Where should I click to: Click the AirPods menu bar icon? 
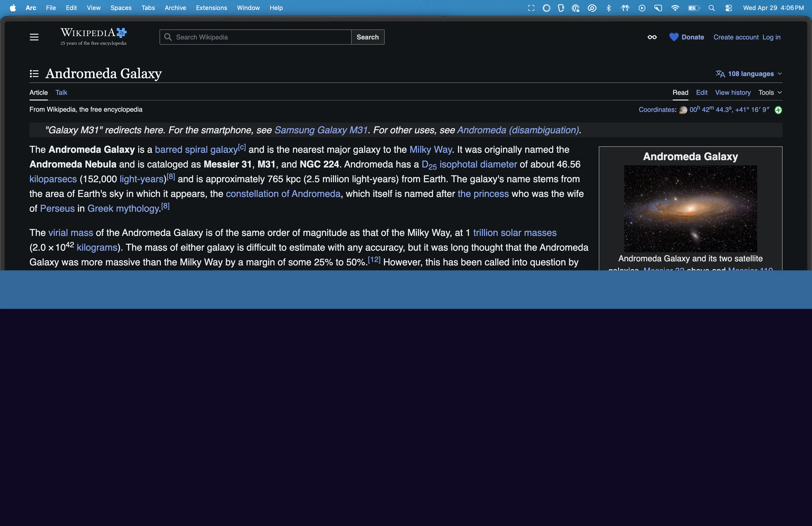(625, 8)
